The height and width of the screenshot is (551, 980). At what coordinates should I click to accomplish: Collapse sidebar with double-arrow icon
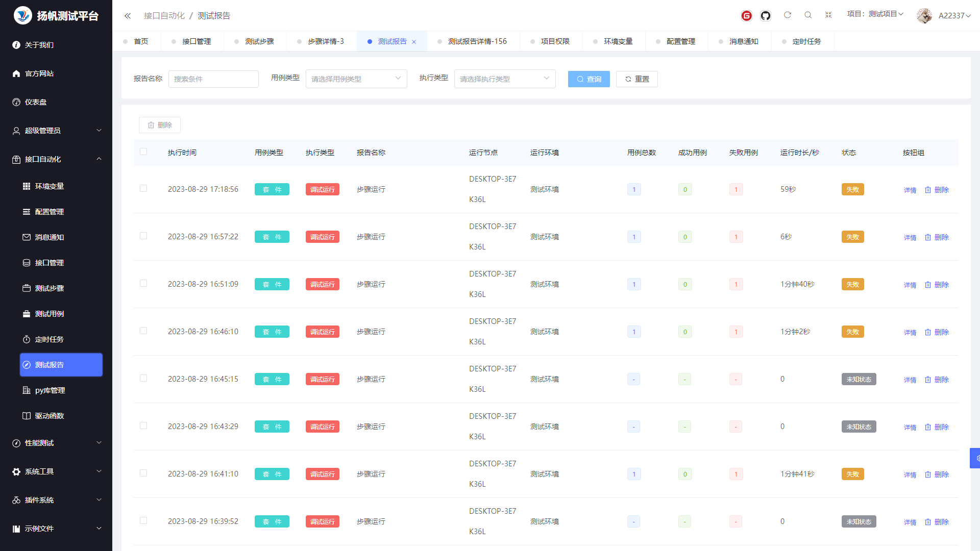[128, 16]
